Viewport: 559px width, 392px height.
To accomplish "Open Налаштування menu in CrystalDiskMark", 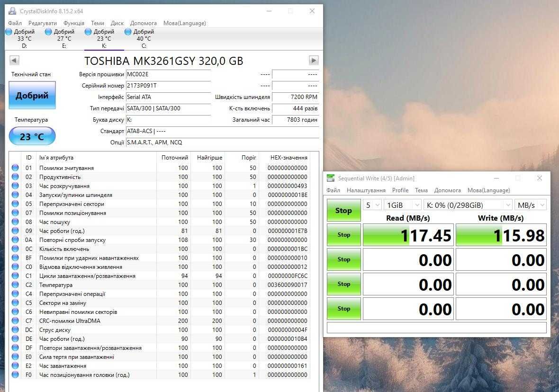I will 366,190.
